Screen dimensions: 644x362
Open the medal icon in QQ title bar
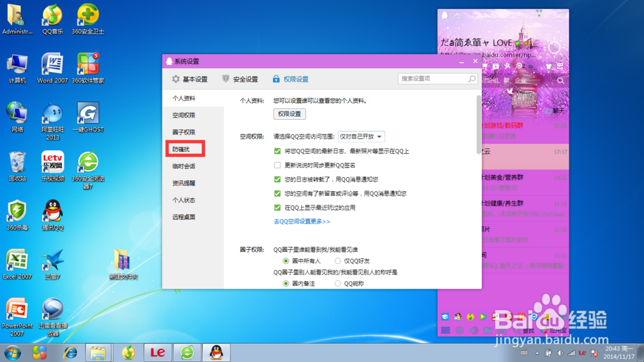tap(539, 14)
